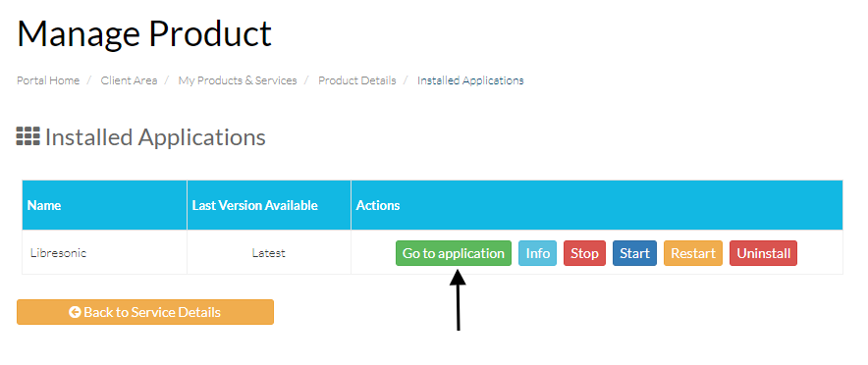
Task: Navigate to Product Details breadcrumb
Action: 357,80
